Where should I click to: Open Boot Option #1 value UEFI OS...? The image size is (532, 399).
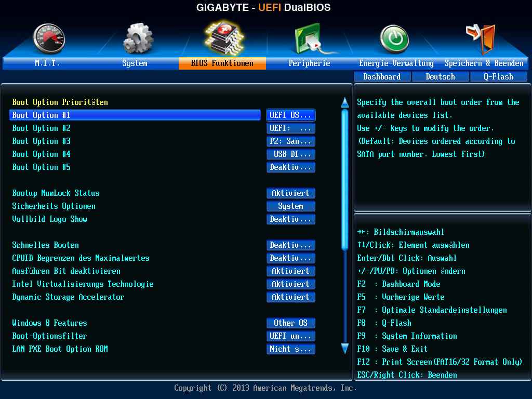point(291,115)
